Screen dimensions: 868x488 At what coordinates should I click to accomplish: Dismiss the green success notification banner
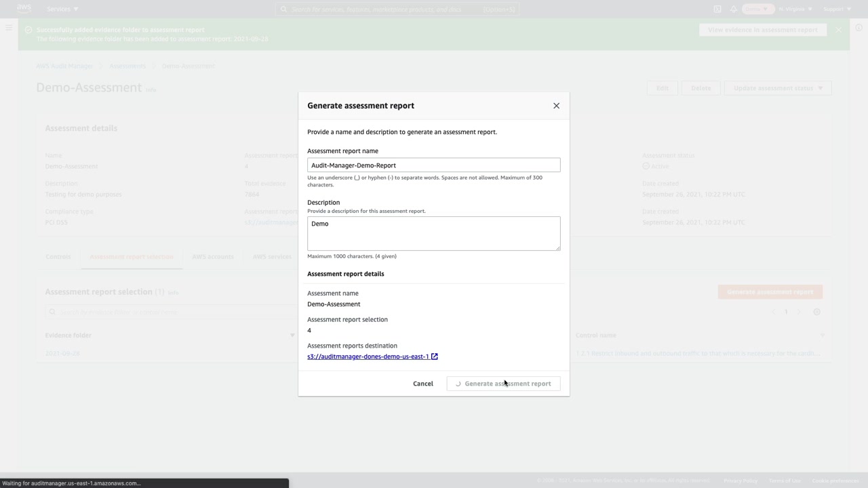click(839, 30)
